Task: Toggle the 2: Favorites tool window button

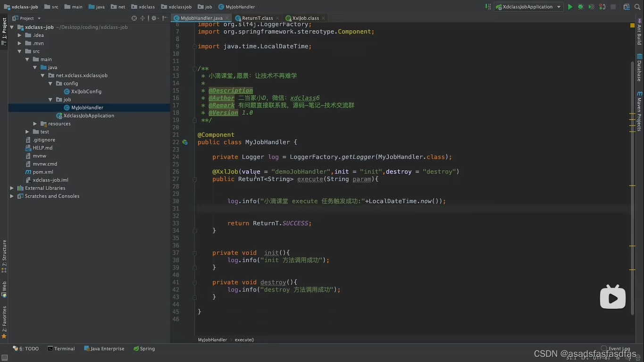Action: tap(4, 322)
